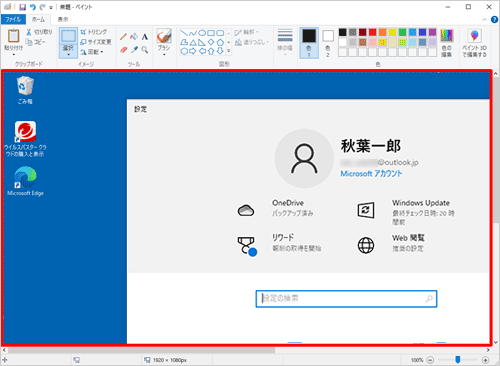Click the 貼り付け clipboard icon

coord(13,36)
